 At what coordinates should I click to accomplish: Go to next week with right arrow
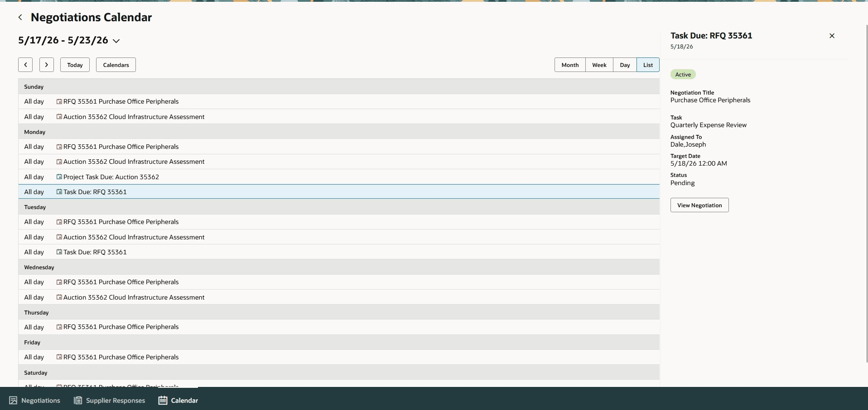click(x=47, y=65)
